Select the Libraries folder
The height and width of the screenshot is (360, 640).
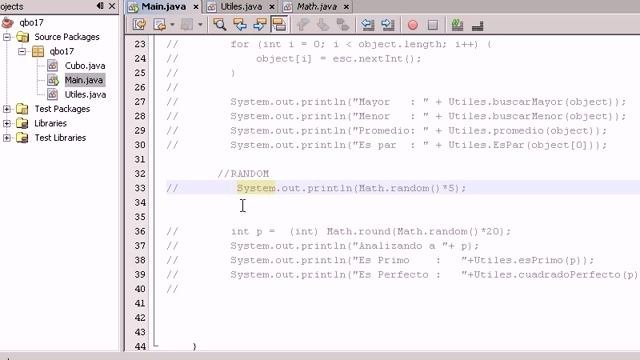51,123
